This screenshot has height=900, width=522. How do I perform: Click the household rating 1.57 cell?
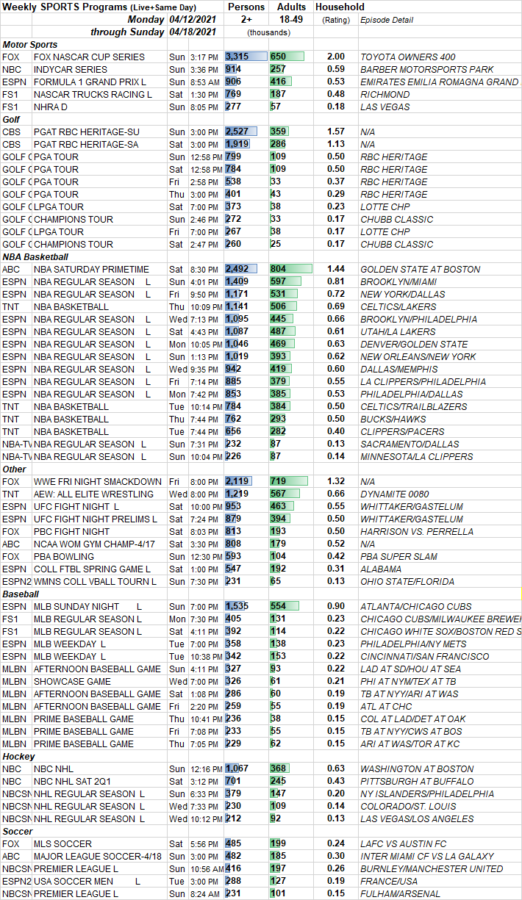336,131
